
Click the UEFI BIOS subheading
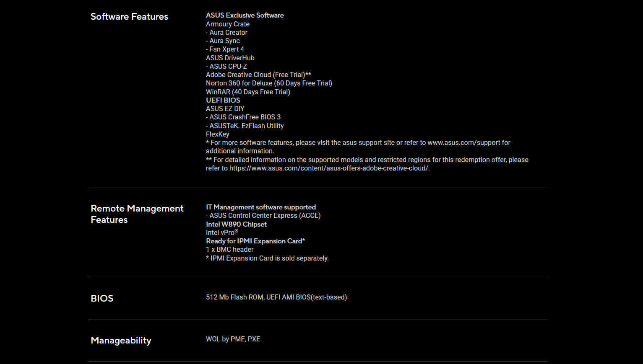[223, 101]
